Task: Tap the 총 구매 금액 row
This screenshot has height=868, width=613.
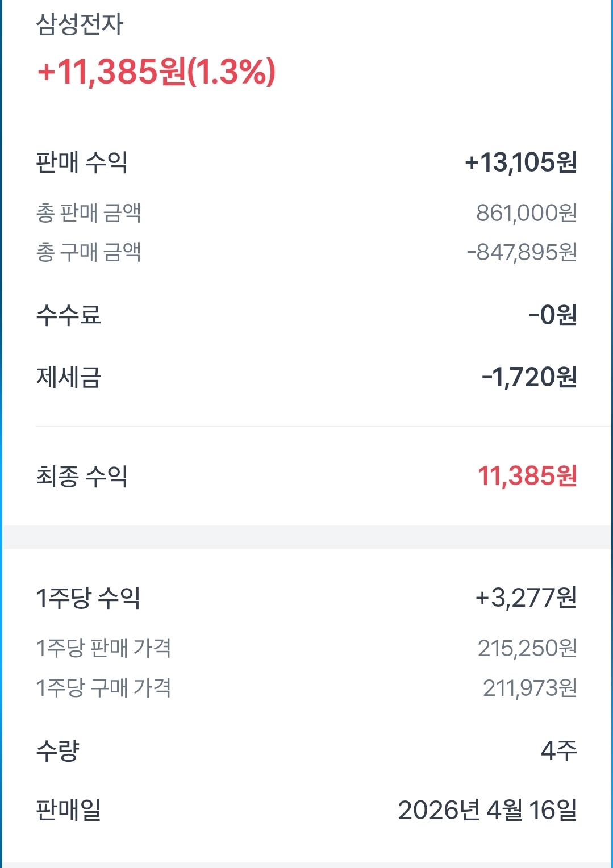Action: click(307, 252)
